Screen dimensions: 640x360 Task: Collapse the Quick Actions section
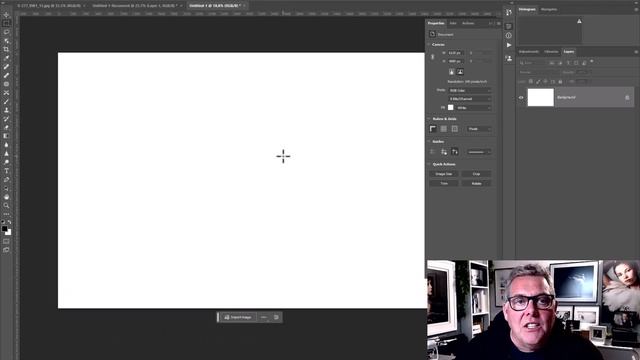429,164
